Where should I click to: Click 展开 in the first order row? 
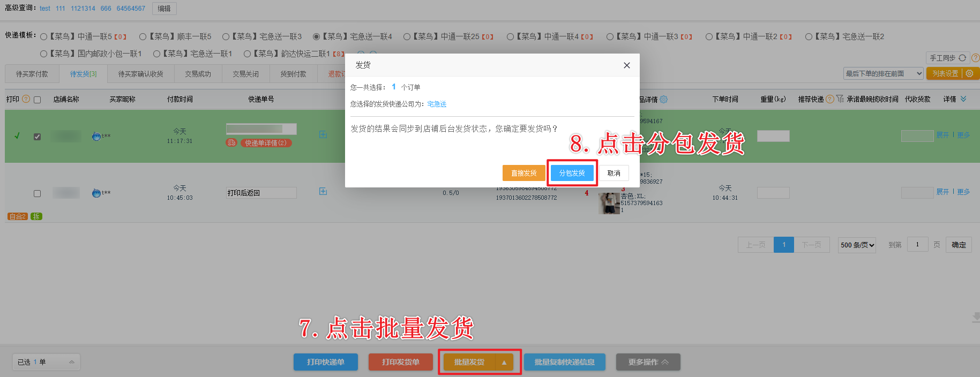(942, 135)
